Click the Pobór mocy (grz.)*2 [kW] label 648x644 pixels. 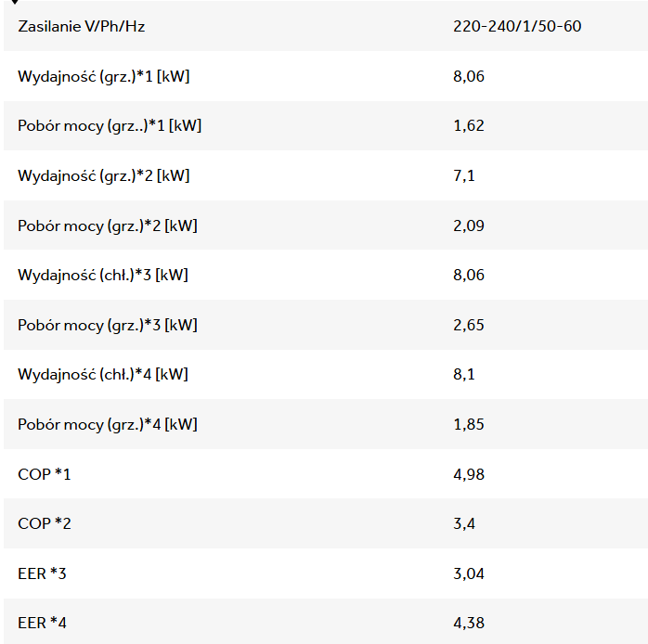[x=108, y=225]
